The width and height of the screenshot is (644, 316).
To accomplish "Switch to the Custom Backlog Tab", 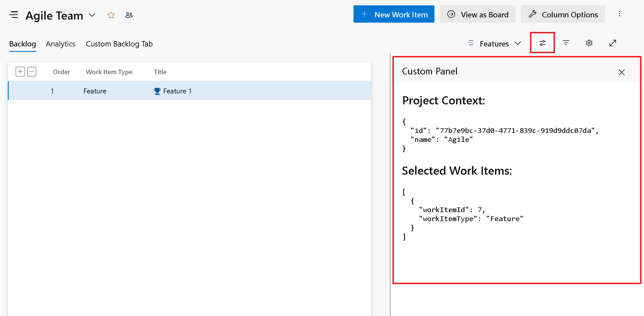I will pos(119,43).
